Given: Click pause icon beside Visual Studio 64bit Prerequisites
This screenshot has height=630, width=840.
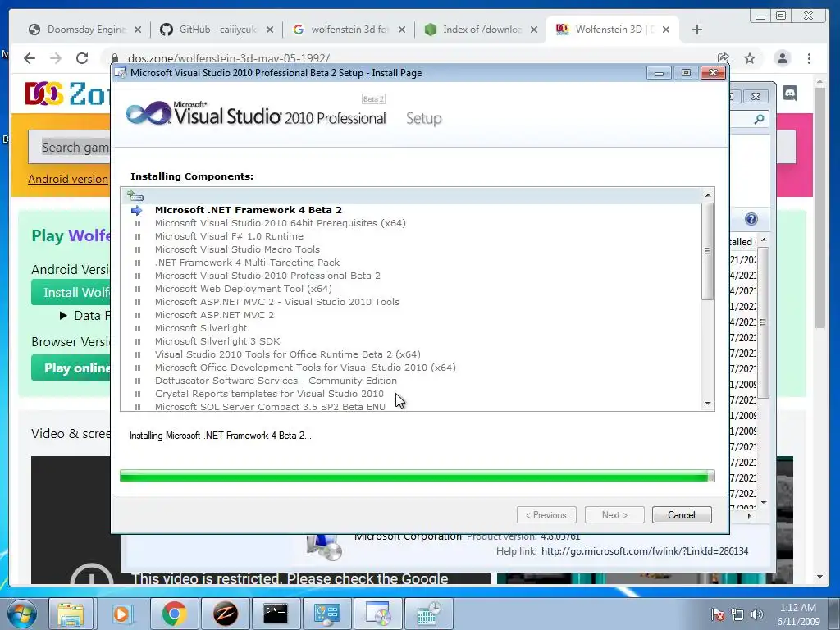Looking at the screenshot, I should (137, 223).
